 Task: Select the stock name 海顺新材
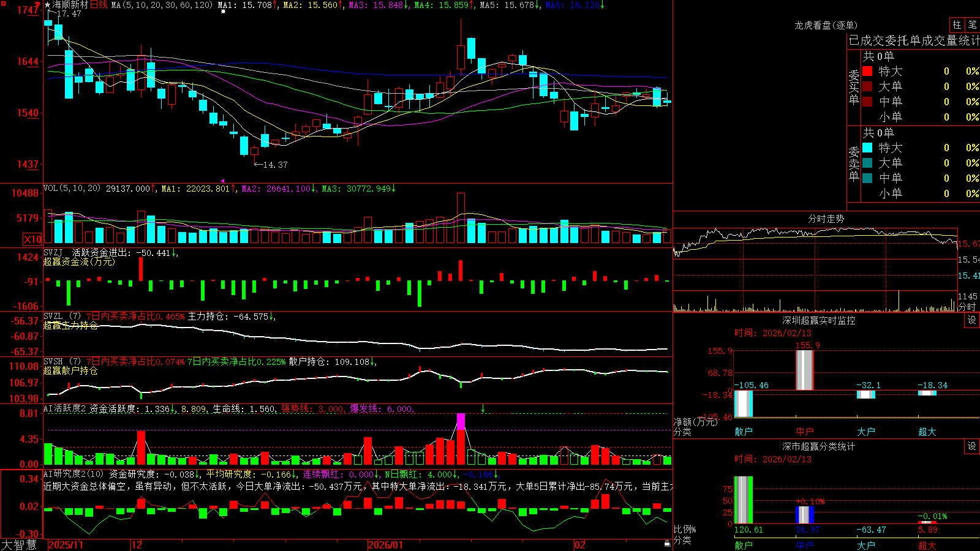click(x=70, y=5)
